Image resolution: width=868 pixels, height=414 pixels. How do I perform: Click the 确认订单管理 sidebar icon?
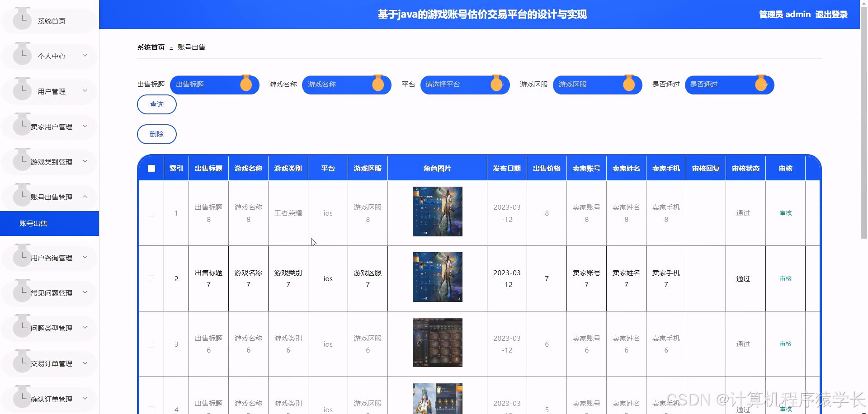[22, 397]
